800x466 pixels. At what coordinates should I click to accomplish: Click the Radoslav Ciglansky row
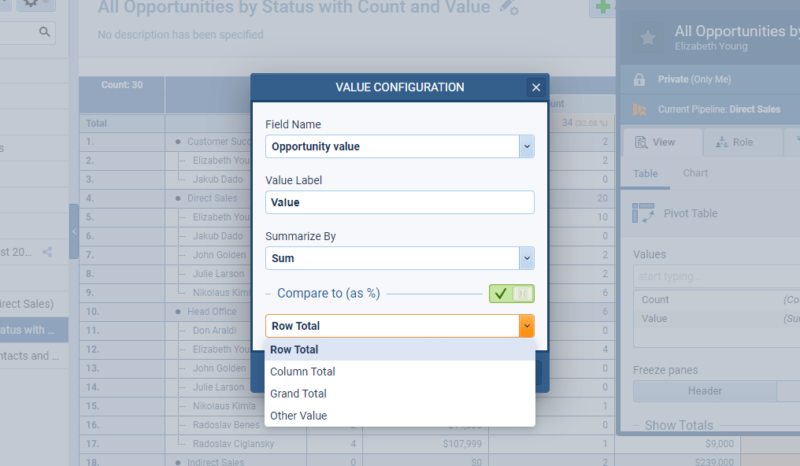coord(233,444)
